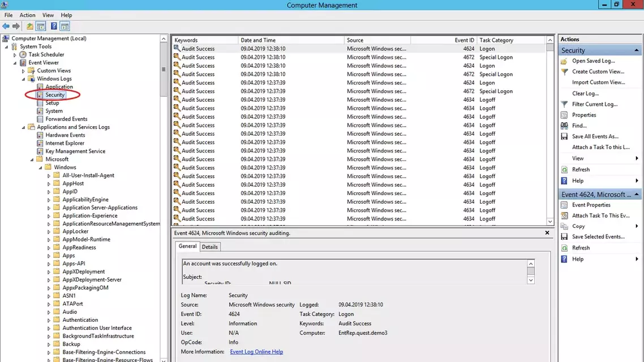The image size is (644, 362).
Task: Click the event list scrollbar down arrow
Action: [550, 221]
